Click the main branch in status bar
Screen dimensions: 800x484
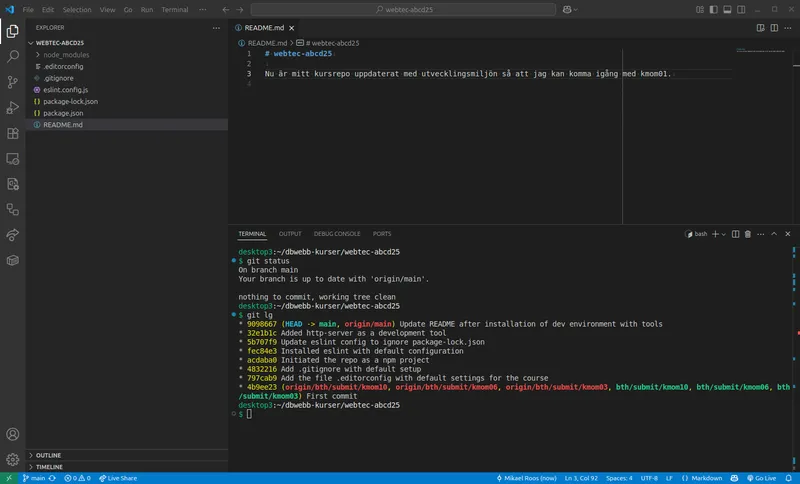34,478
